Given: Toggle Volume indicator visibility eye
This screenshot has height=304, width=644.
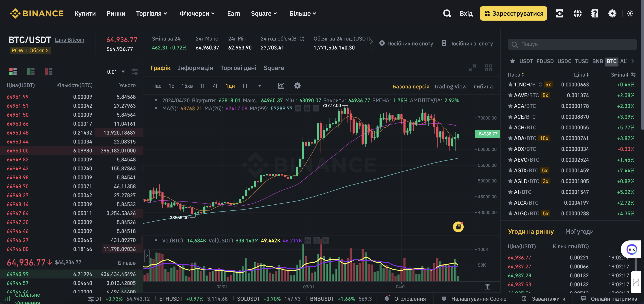Looking at the screenshot, I should 307,240.
